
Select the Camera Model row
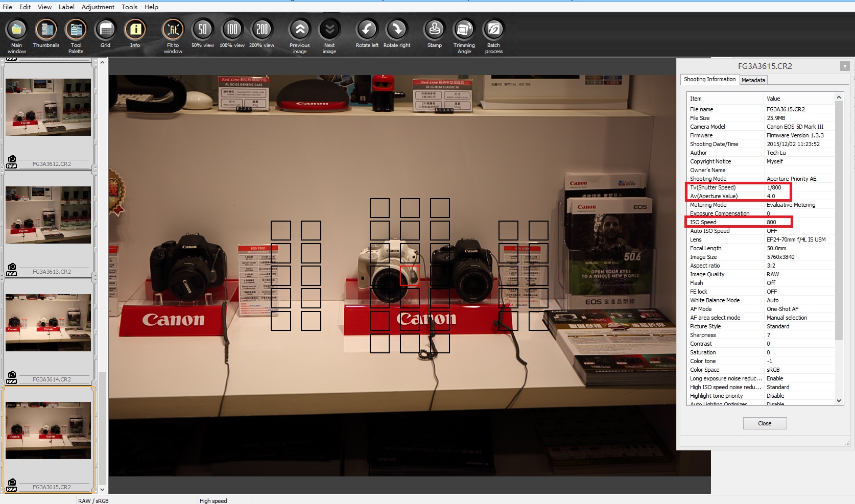tap(761, 127)
